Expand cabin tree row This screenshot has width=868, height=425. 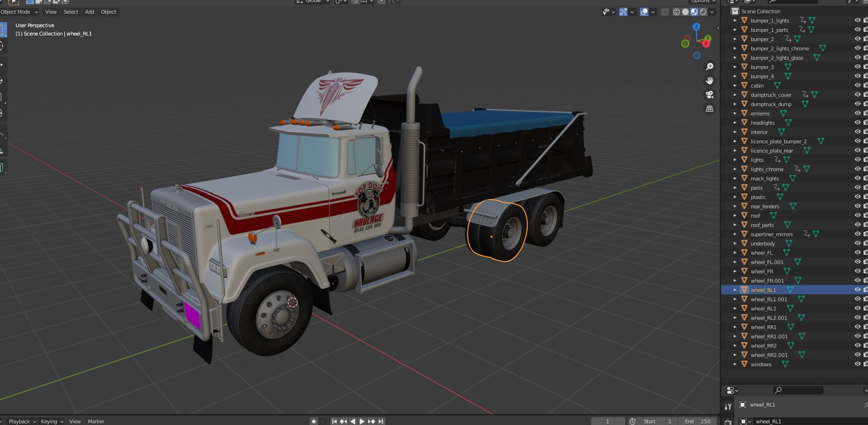tap(735, 86)
